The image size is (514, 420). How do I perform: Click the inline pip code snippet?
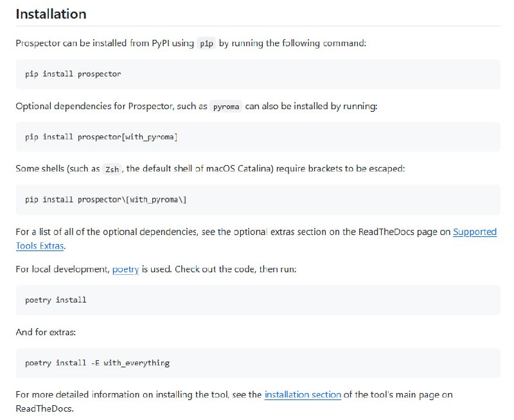206,43
